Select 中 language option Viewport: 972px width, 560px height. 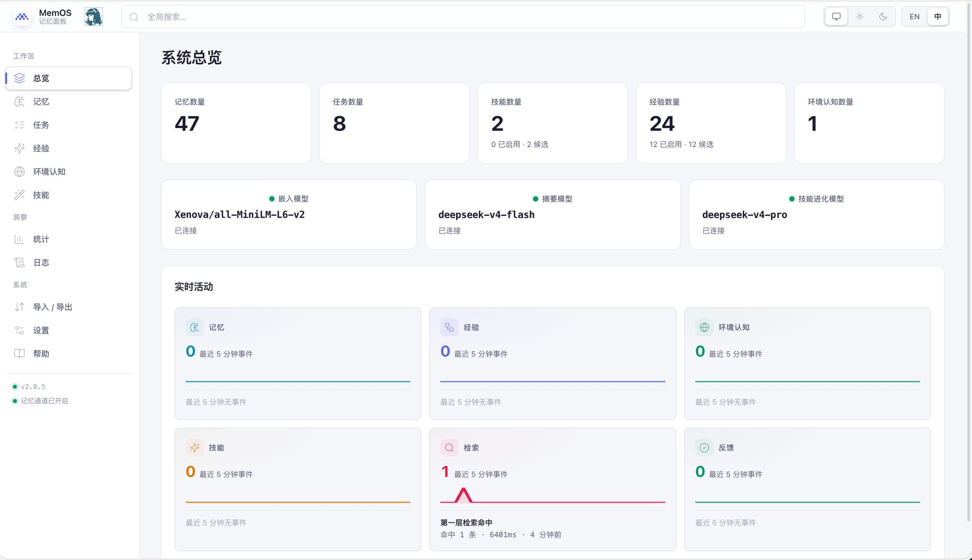tap(938, 17)
